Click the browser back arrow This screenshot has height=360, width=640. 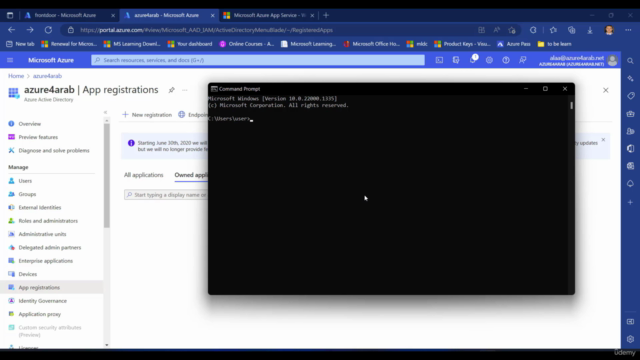11,30
